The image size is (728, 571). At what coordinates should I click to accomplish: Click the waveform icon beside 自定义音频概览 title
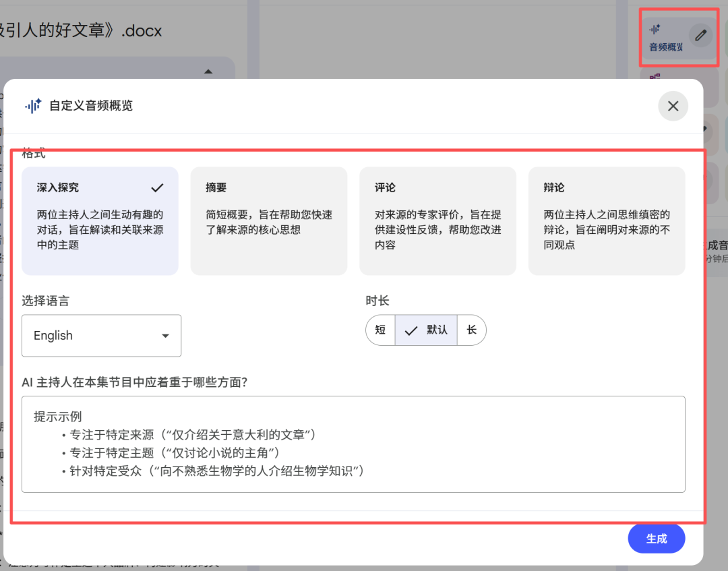[x=33, y=106]
